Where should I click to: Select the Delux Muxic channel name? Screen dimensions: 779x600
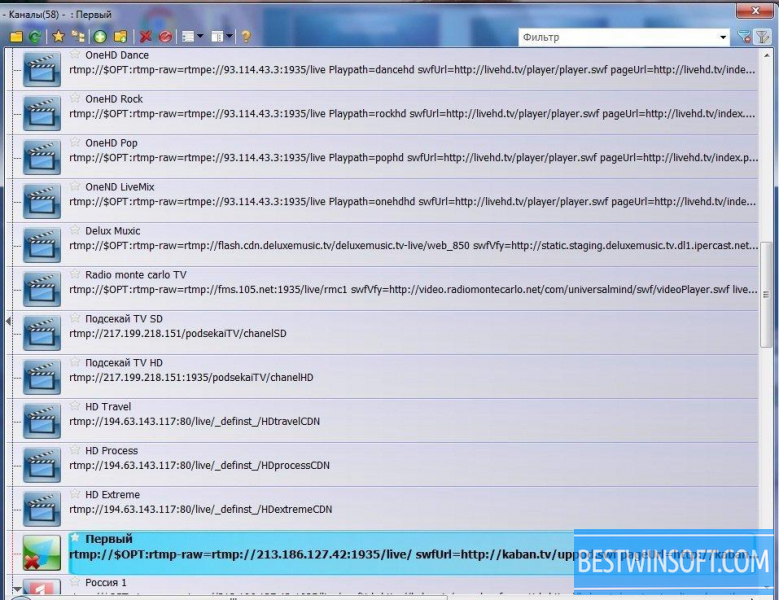click(x=113, y=231)
